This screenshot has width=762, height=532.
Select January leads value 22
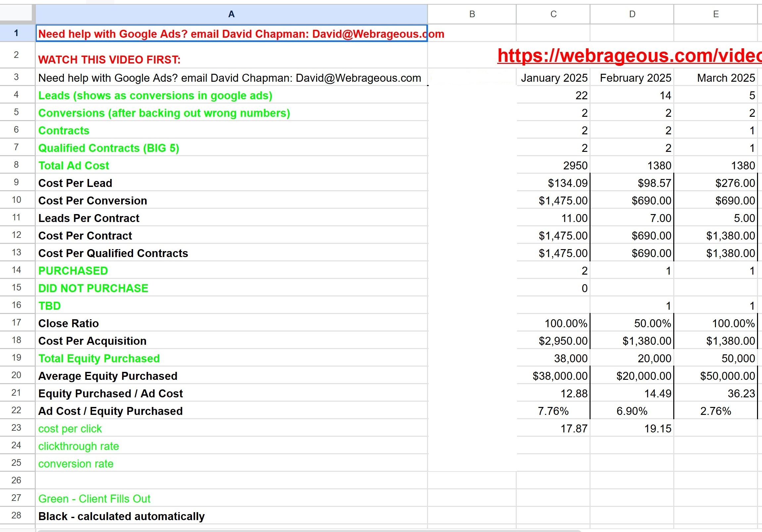click(553, 95)
